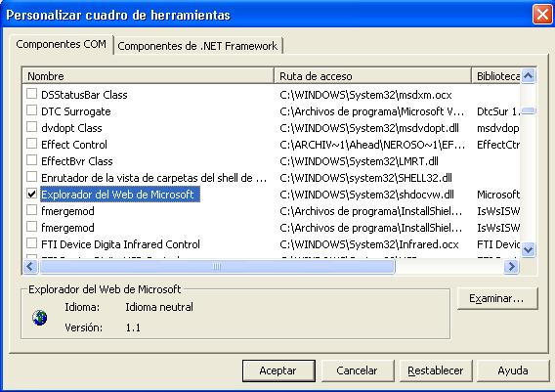
Task: Click the horizontal scrollbar left arrow
Action: coord(30,266)
